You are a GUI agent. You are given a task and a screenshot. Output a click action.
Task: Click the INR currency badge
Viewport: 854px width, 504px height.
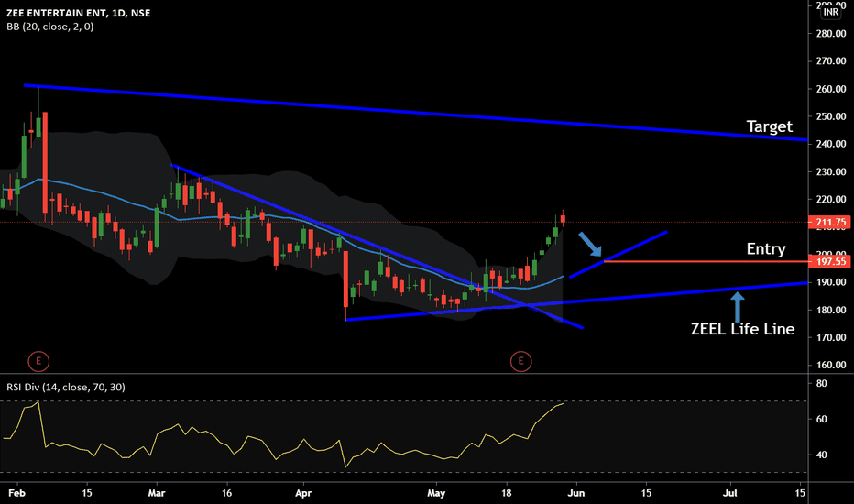pos(830,12)
